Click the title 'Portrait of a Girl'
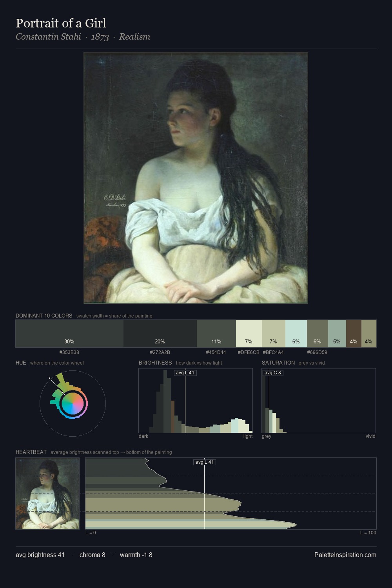The image size is (392, 588). click(x=61, y=23)
